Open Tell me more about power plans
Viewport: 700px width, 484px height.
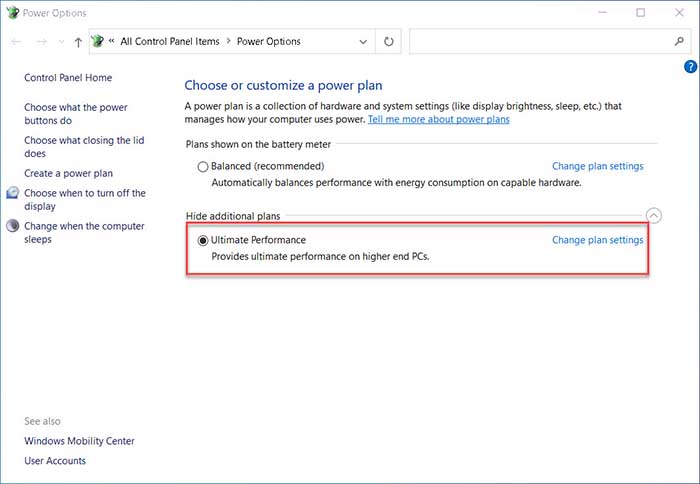[x=438, y=119]
